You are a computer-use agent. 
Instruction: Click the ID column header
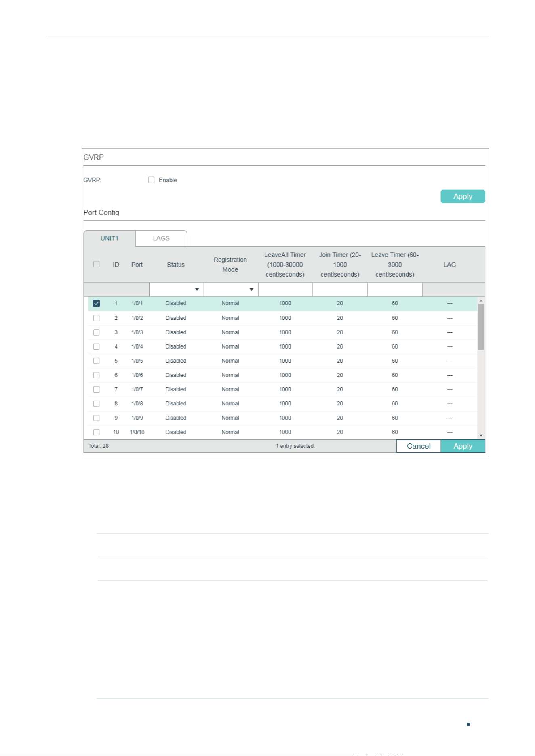(116, 265)
